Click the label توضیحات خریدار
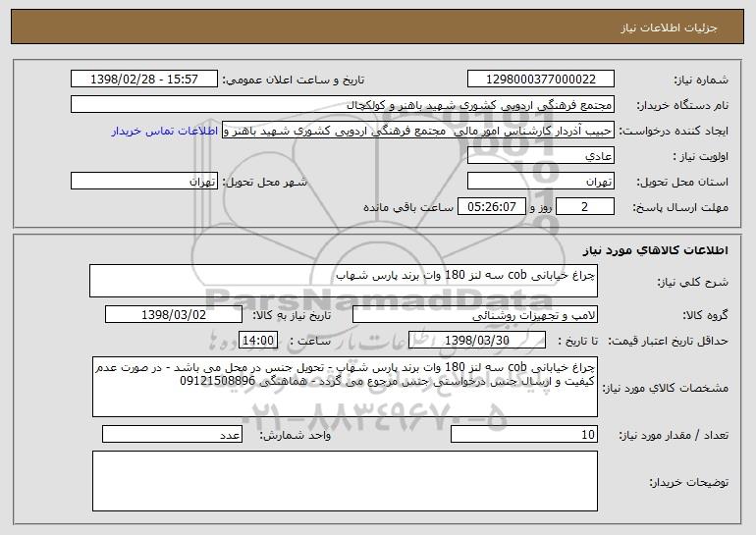756x535 pixels. [x=689, y=482]
